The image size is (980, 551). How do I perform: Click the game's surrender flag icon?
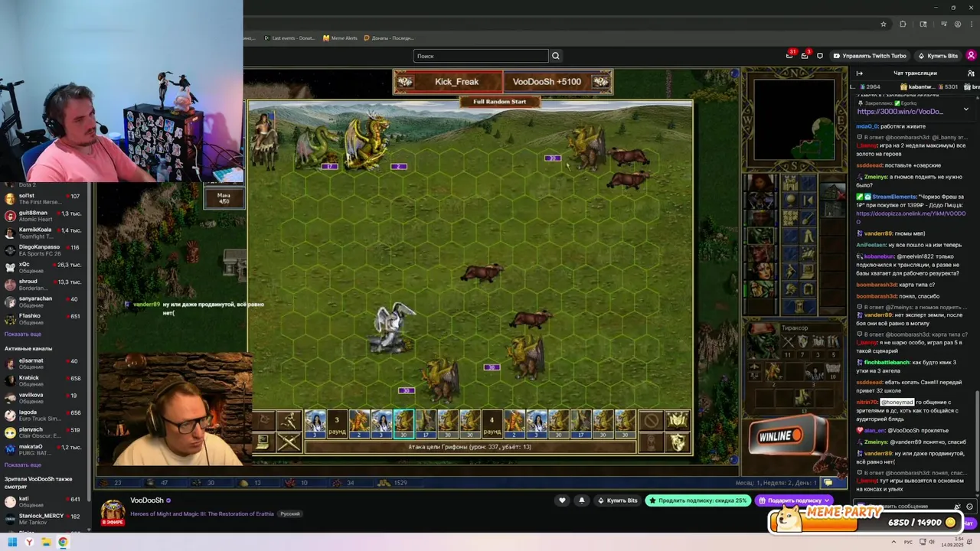point(263,420)
